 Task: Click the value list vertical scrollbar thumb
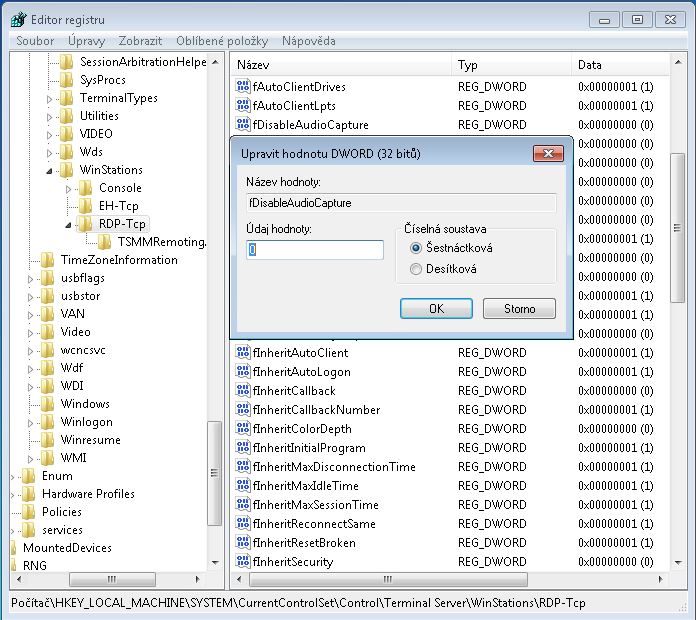678,228
